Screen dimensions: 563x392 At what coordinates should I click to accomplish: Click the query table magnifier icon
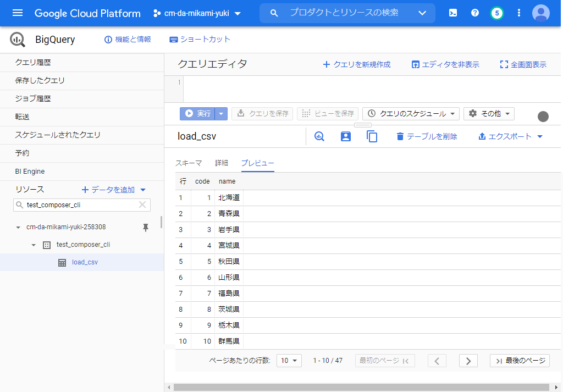[319, 136]
